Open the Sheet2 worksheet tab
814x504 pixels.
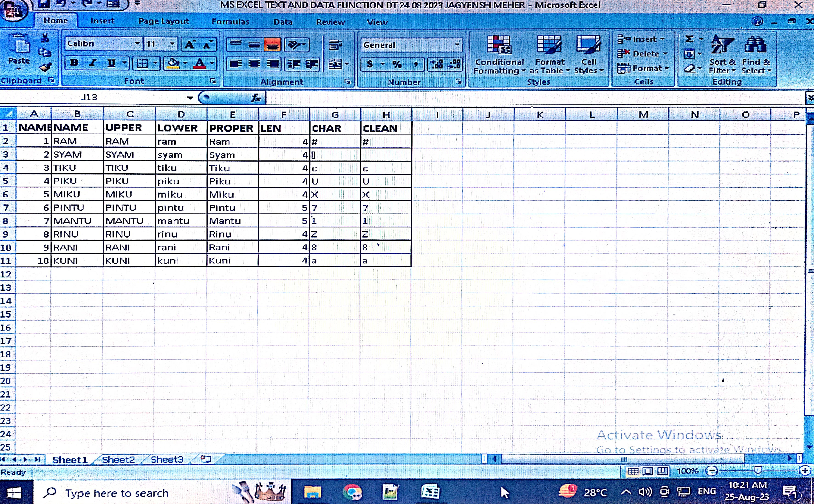point(118,460)
